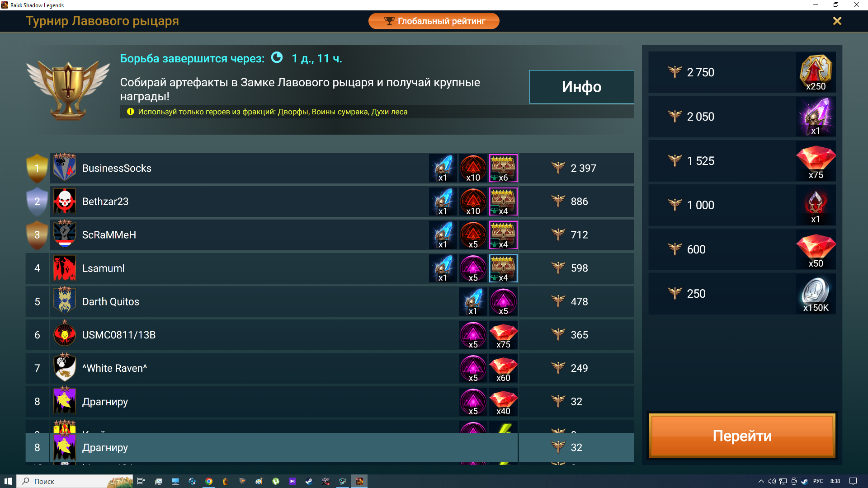Image resolution: width=868 pixels, height=488 pixels.
Task: Click the purple shard x1 reward for 2 050 points
Action: click(x=816, y=117)
